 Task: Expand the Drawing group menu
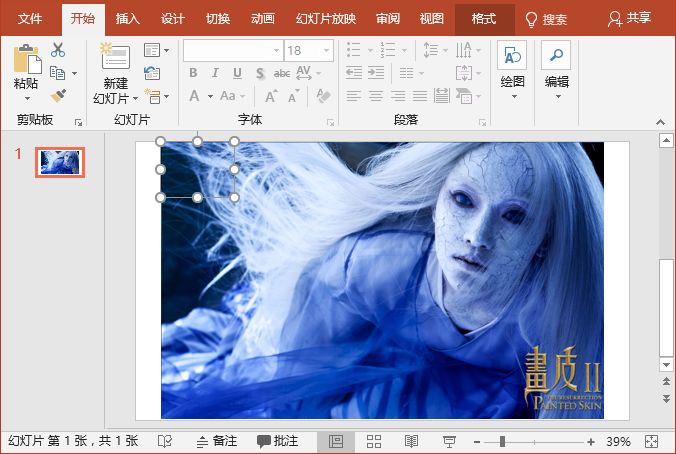point(513,70)
